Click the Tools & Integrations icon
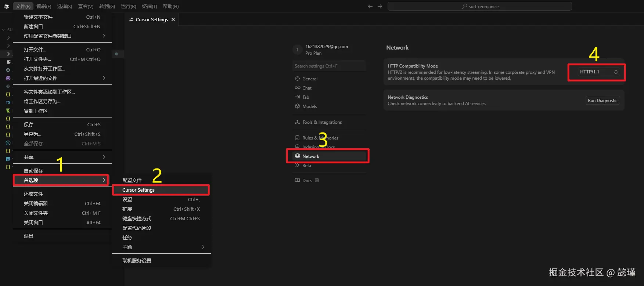This screenshot has height=286, width=644. point(298,122)
